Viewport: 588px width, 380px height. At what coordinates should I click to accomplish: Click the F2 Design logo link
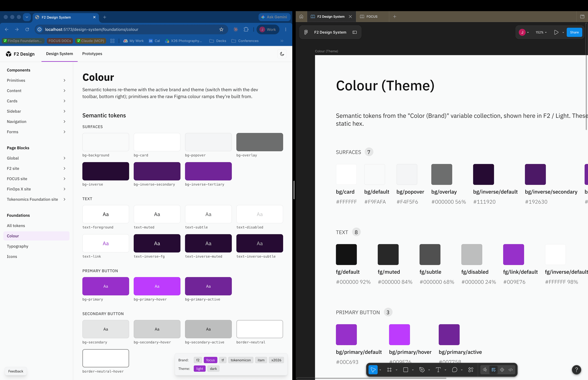pyautogui.click(x=20, y=54)
